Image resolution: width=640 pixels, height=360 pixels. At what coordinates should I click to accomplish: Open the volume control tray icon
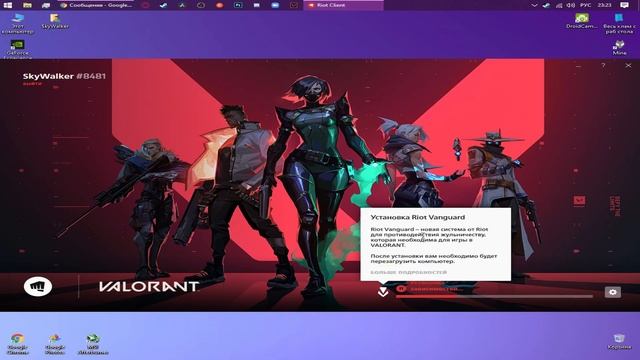click(x=571, y=5)
